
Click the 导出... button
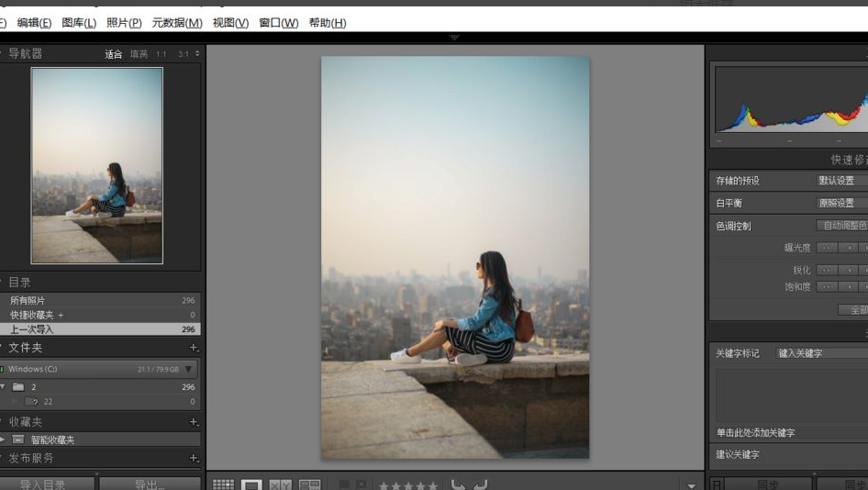pyautogui.click(x=150, y=484)
